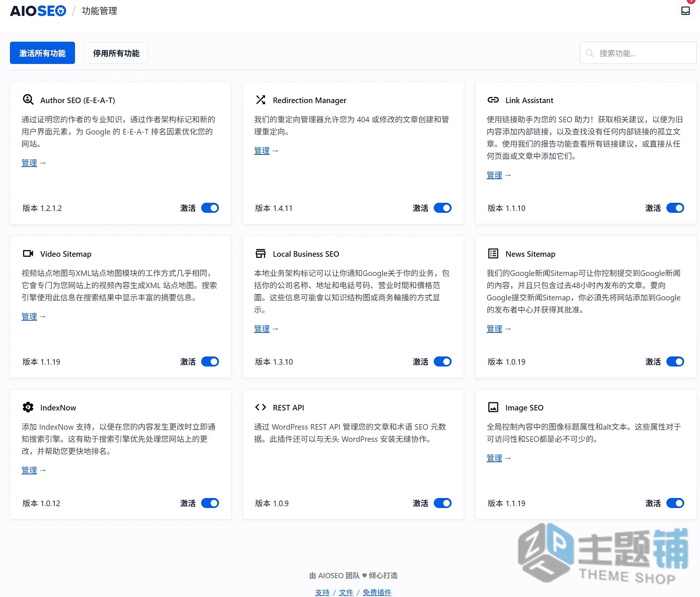
Task: Click version text 版本 1.0.9
Action: (x=272, y=503)
